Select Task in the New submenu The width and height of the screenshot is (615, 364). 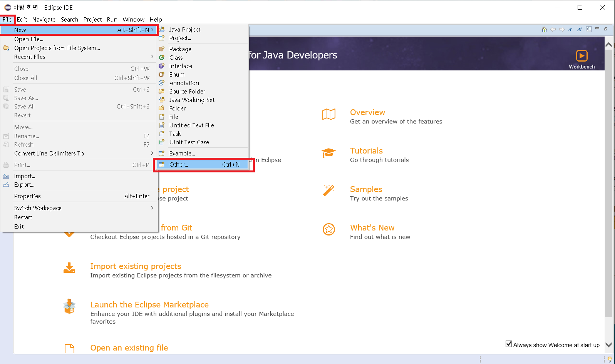click(x=203, y=134)
